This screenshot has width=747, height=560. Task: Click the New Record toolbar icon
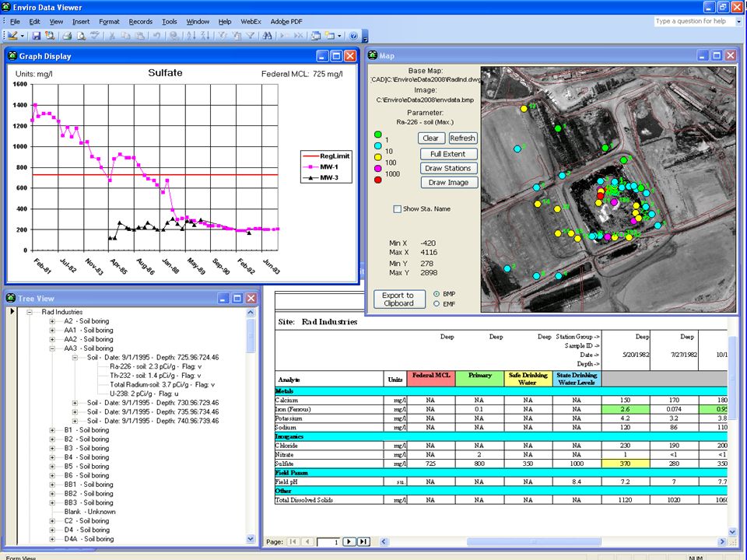tap(285, 36)
